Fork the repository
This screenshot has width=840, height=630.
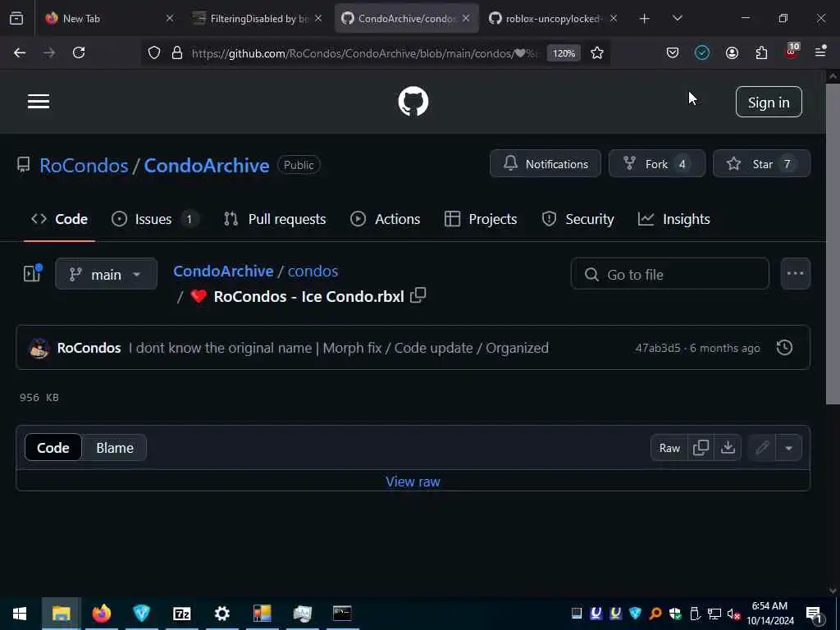[x=657, y=164]
